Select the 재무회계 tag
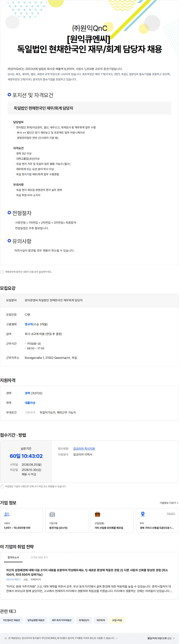Viewport: 179px width, 644px height. pos(101,620)
